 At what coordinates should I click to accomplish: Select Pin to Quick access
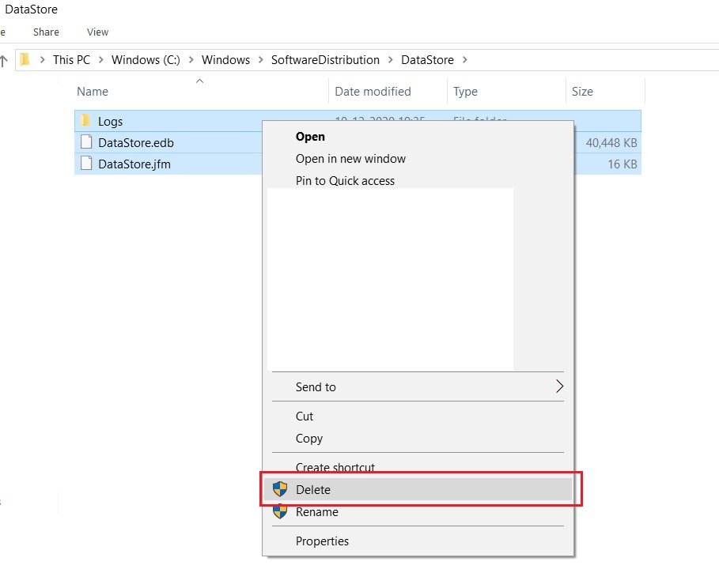coord(345,181)
